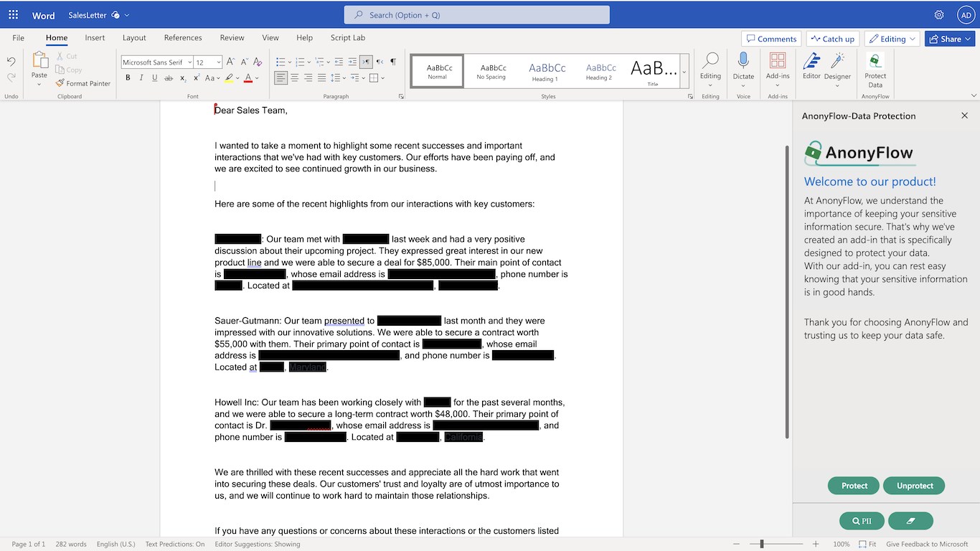Open Change Case Aa dropdown
The image size is (980, 551).
(x=212, y=78)
